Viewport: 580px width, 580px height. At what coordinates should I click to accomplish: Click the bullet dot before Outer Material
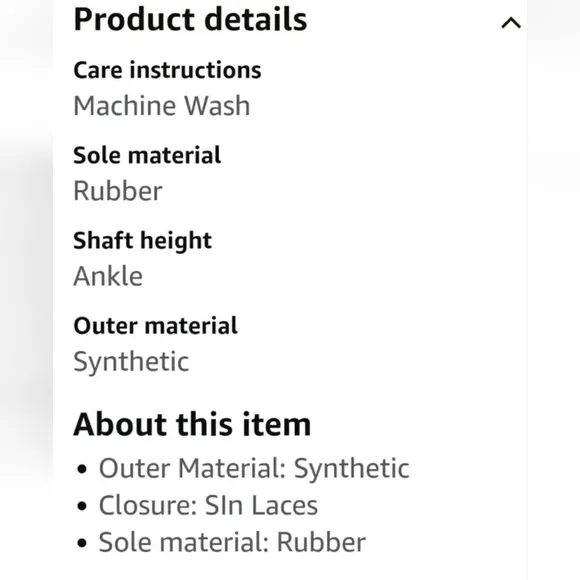click(82, 469)
